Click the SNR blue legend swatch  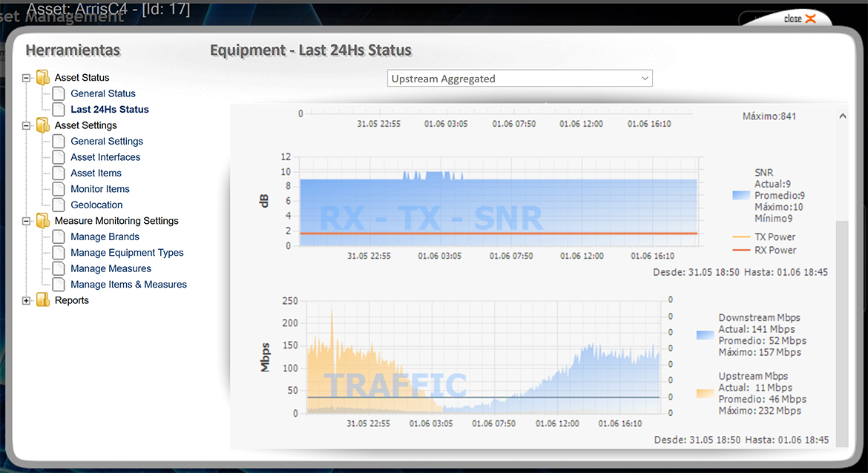click(x=741, y=195)
